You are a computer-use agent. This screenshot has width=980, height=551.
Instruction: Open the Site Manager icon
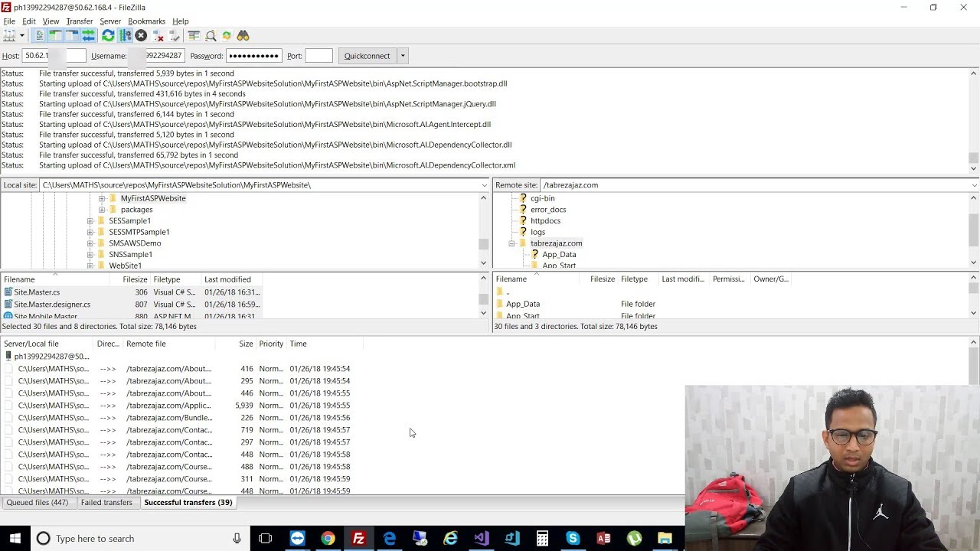click(x=9, y=36)
